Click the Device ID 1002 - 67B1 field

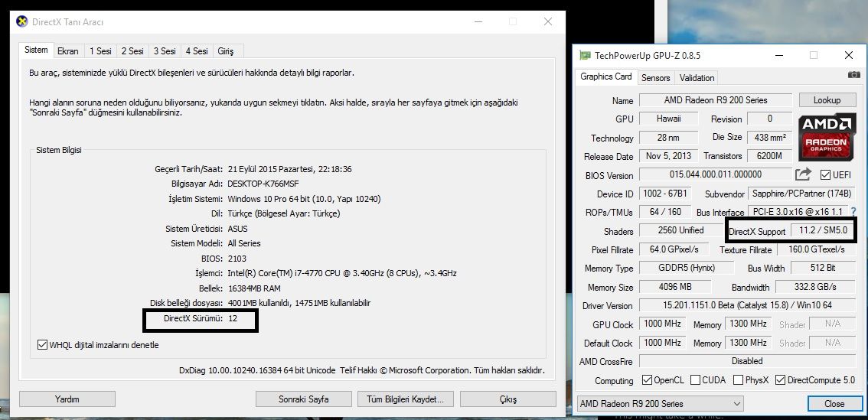[665, 194]
